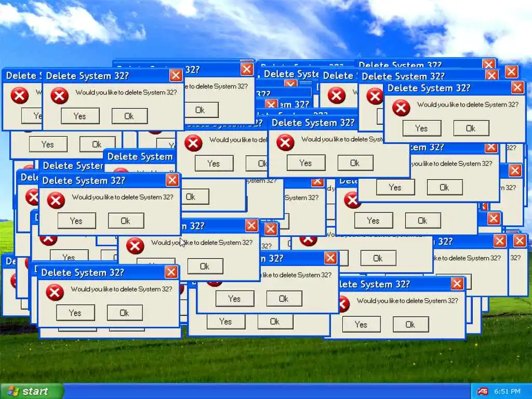Image resolution: width=532 pixels, height=399 pixels.
Task: Close dialog reading 'e to delete System 32?'
Action: (x=247, y=69)
